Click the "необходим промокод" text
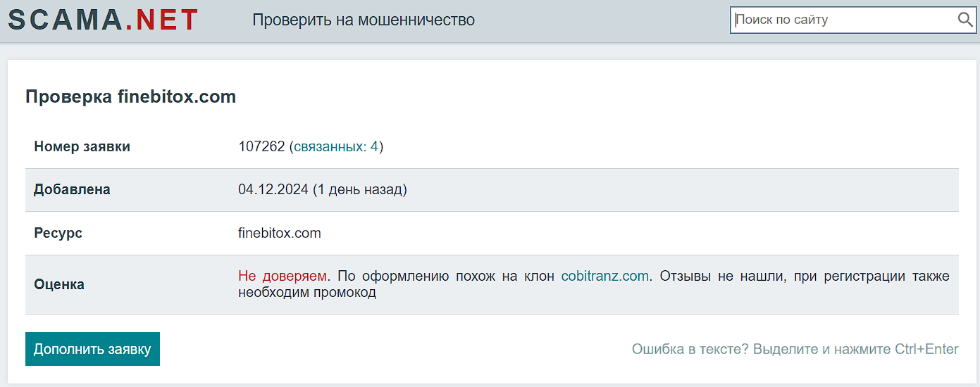 coord(306,293)
